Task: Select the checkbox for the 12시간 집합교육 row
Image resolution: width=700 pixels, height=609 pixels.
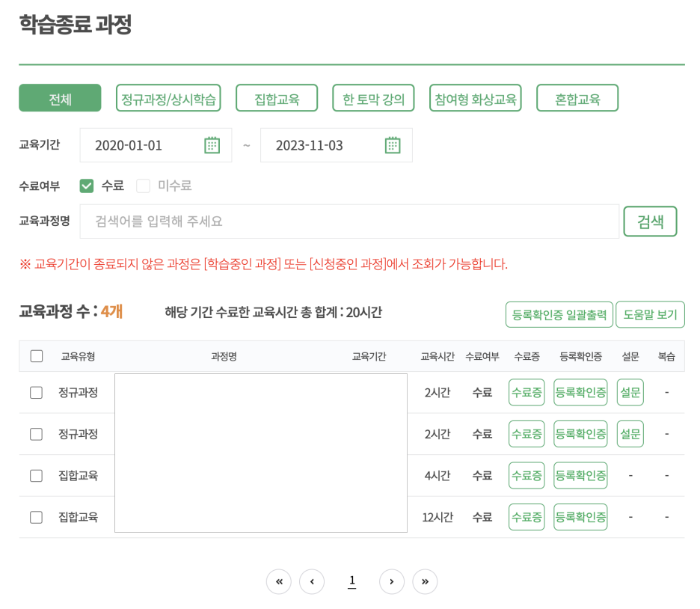Action: click(x=36, y=517)
